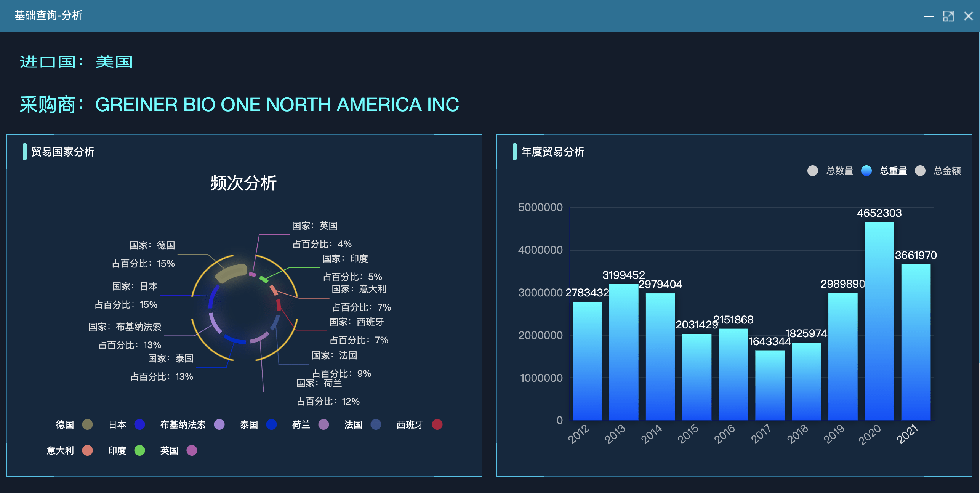
Task: Click 德国 legend color dot
Action: 88,424
